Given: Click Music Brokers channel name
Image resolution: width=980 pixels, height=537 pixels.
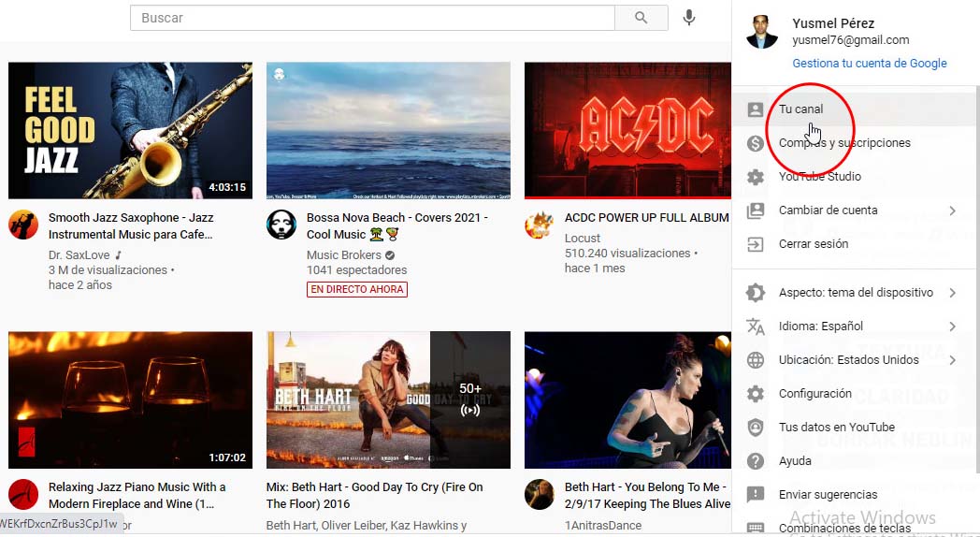Looking at the screenshot, I should click(344, 255).
